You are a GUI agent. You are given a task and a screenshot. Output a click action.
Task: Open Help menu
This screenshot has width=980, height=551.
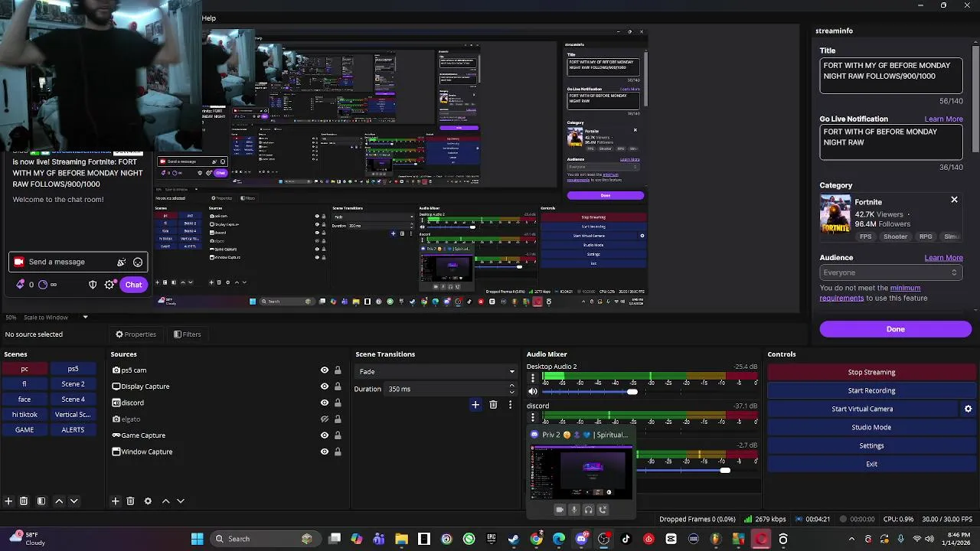click(209, 18)
